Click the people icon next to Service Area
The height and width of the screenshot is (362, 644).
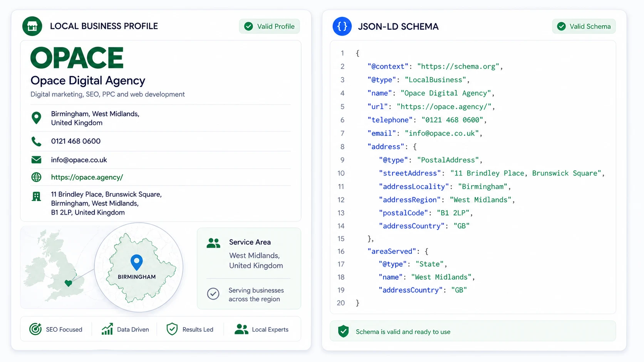[213, 243]
